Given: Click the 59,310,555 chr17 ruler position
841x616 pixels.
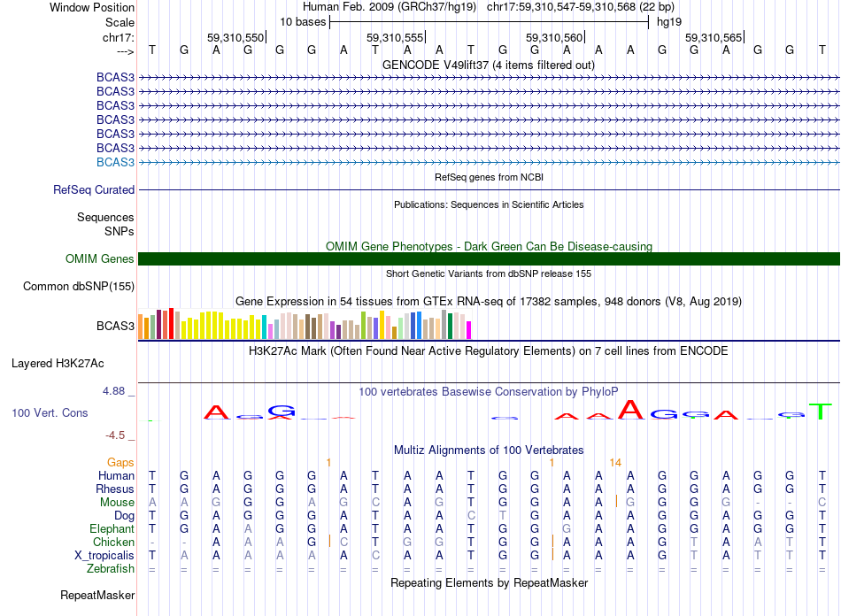Looking at the screenshot, I should pyautogui.click(x=395, y=37).
